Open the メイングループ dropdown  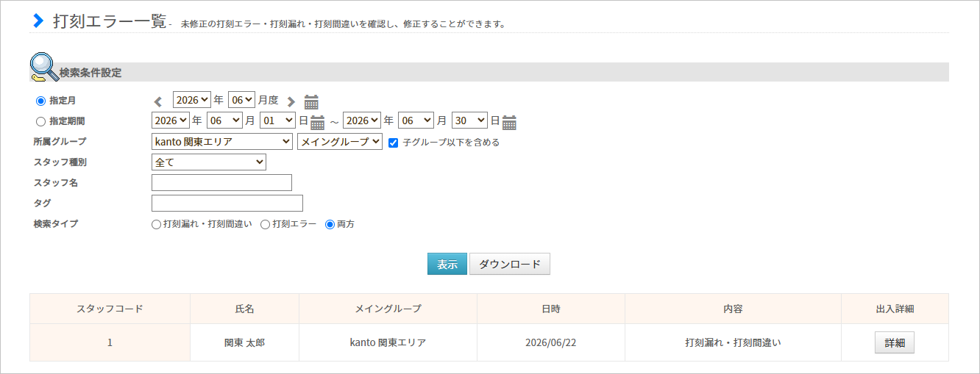(340, 142)
